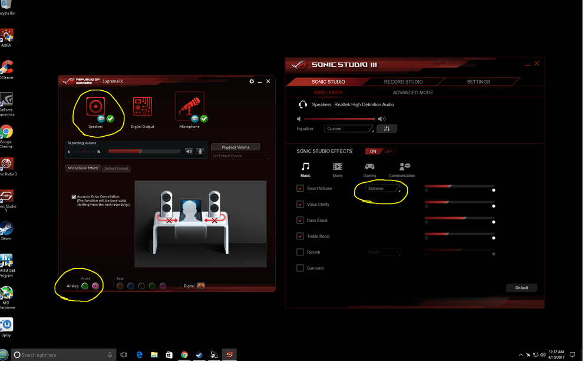Screen dimensions: 588x368
Task: Click front pink analog jack
Action: pyautogui.click(x=95, y=287)
